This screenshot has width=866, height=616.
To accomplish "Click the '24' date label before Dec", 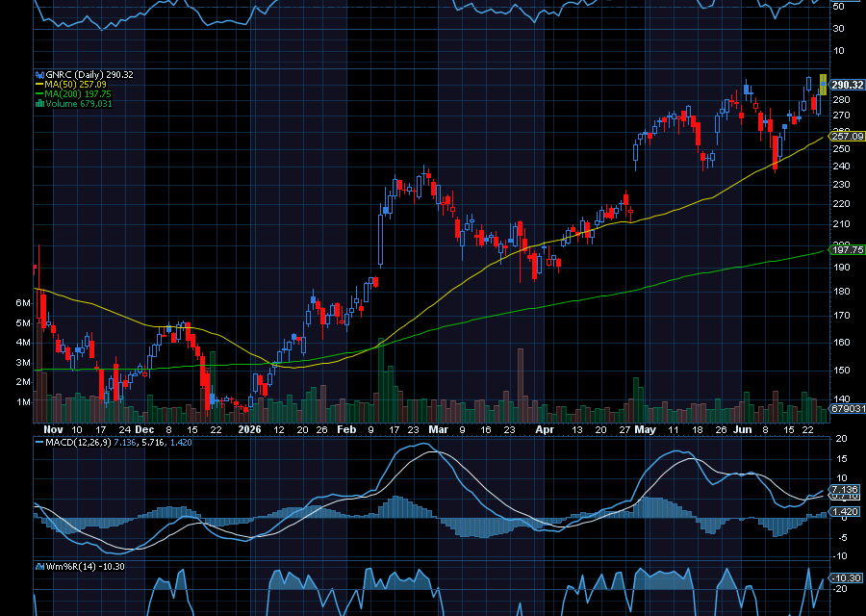I will coord(125,430).
